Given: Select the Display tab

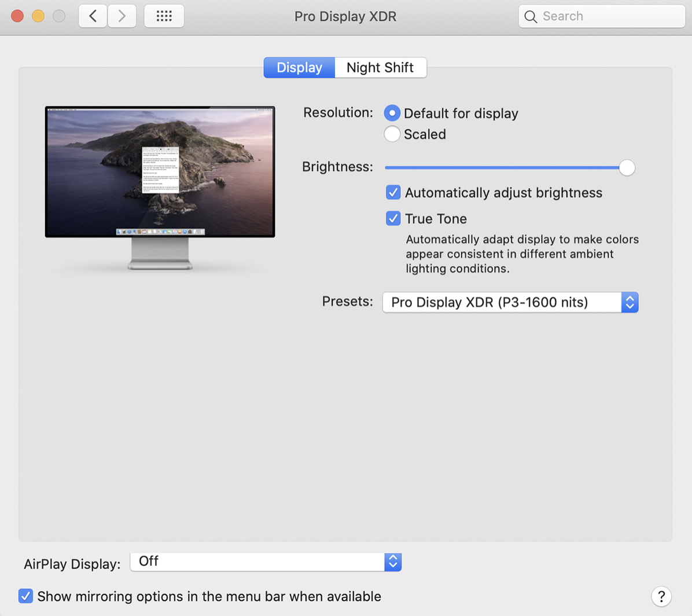Looking at the screenshot, I should click(299, 67).
